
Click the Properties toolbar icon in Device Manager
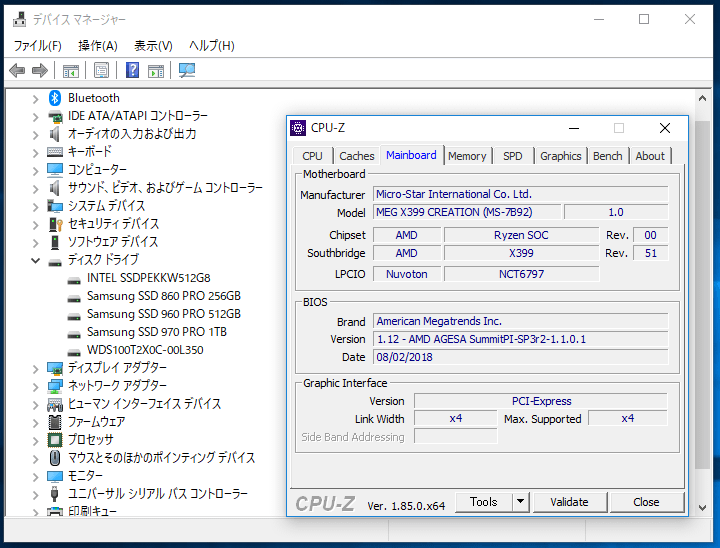pos(101,70)
